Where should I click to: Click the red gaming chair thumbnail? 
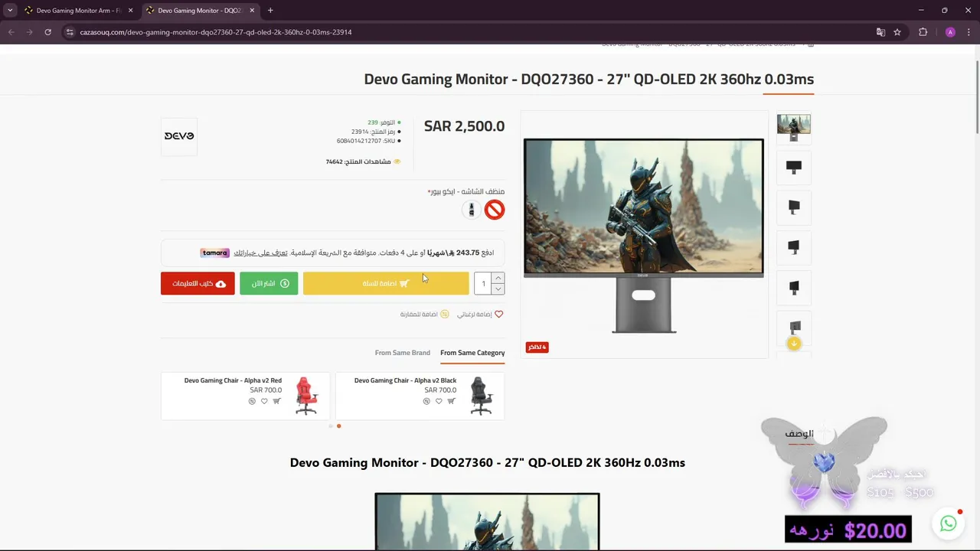(x=306, y=396)
